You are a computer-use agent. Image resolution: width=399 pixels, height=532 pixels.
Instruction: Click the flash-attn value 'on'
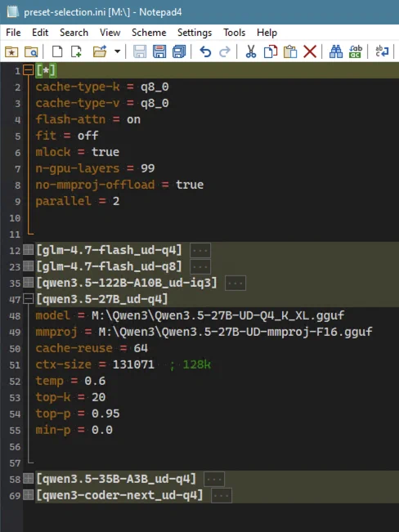click(133, 120)
